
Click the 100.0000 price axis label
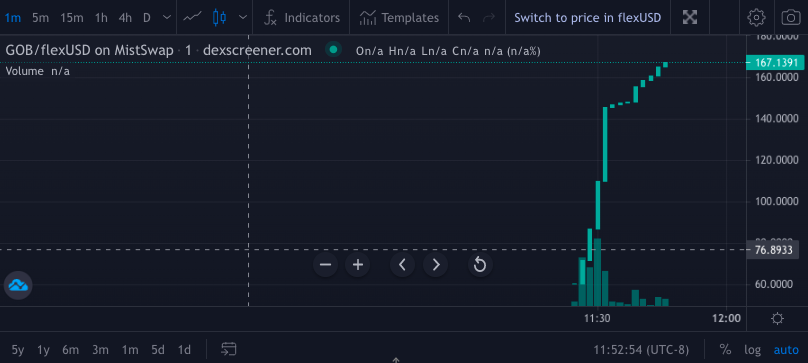[777, 201]
